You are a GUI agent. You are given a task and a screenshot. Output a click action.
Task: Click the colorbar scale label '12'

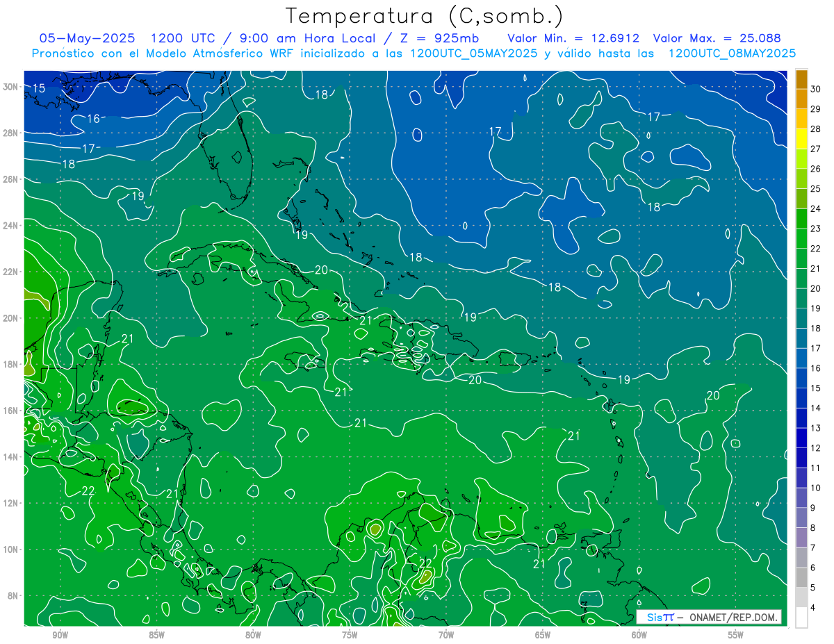(816, 448)
